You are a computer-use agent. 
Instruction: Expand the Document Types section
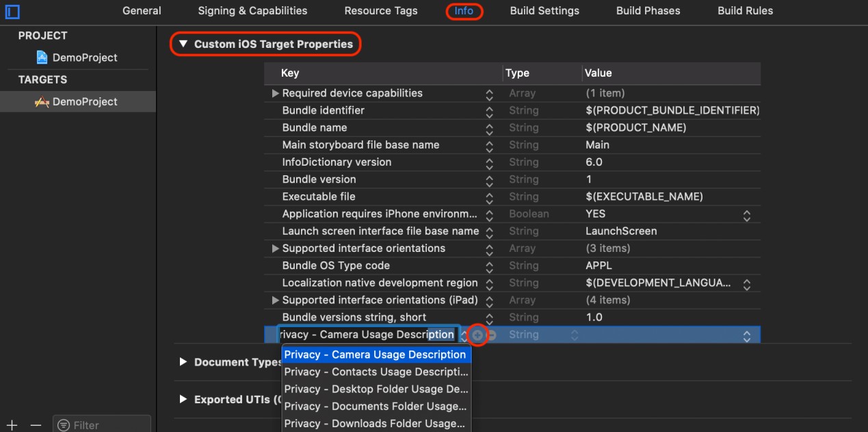tap(183, 361)
